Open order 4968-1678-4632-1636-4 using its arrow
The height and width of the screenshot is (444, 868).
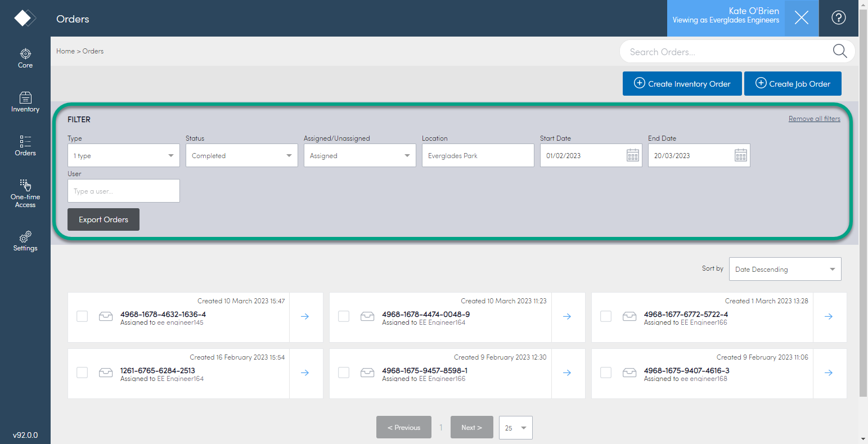click(x=305, y=317)
